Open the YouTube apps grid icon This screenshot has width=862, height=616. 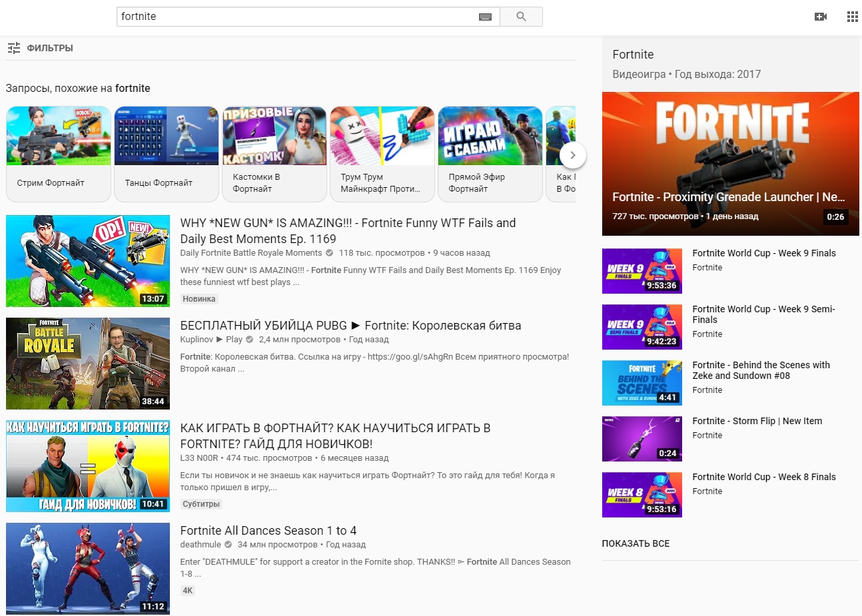tap(852, 17)
